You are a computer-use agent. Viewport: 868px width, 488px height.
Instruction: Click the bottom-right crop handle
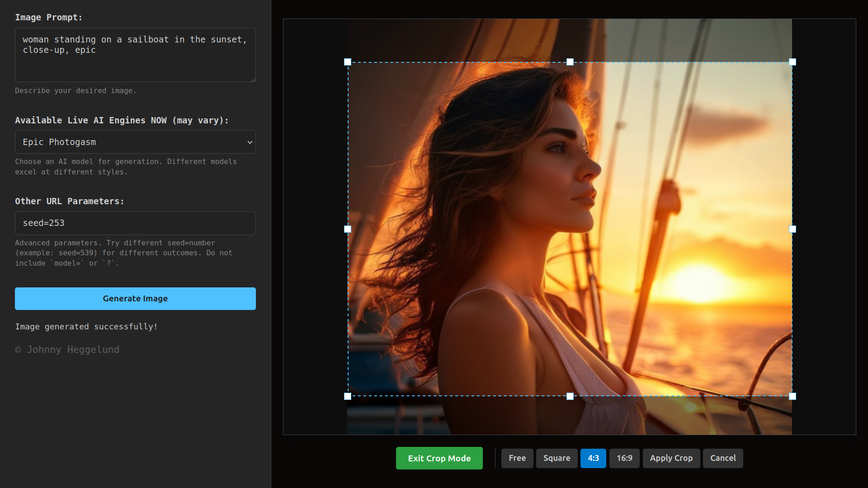point(793,396)
